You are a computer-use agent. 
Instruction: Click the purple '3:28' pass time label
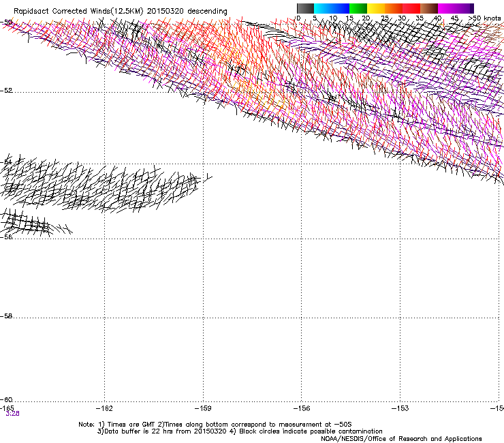pos(12,414)
